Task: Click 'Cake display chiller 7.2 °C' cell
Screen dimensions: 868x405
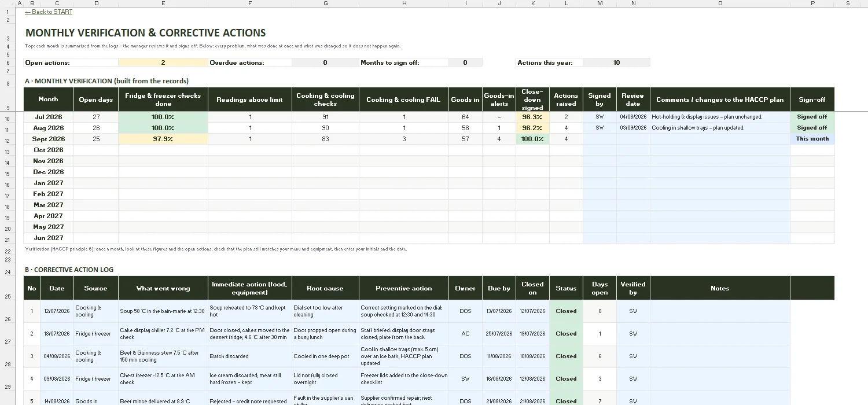Action: click(163, 334)
